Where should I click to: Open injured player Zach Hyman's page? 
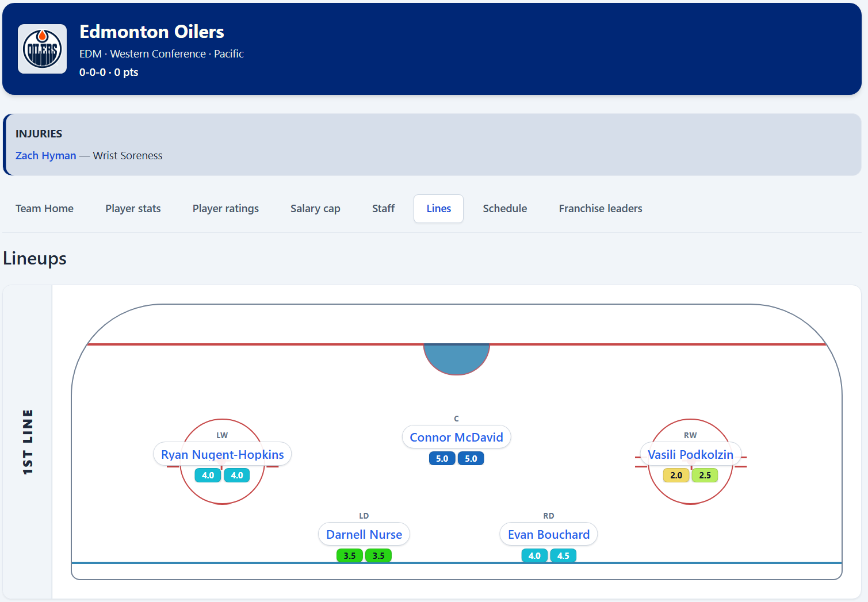45,156
